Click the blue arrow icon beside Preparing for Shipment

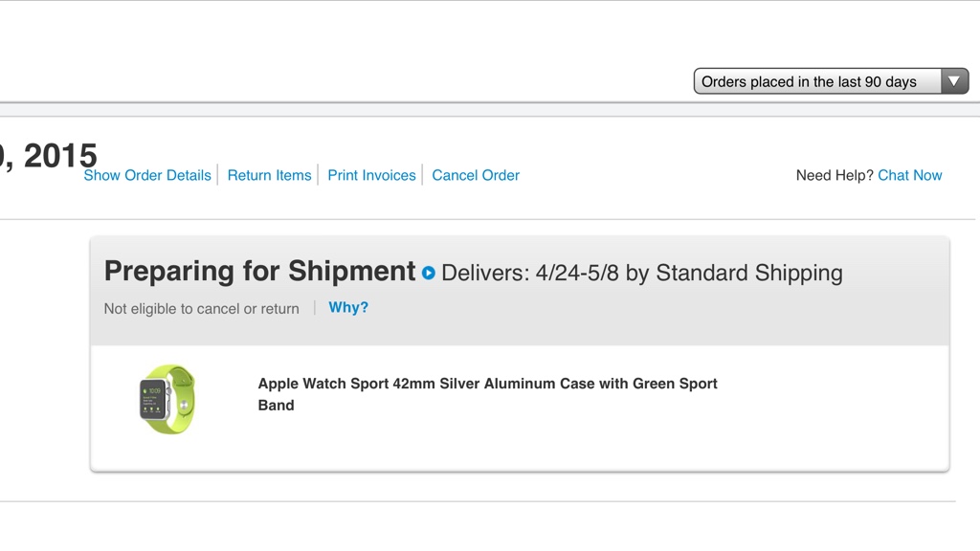429,273
